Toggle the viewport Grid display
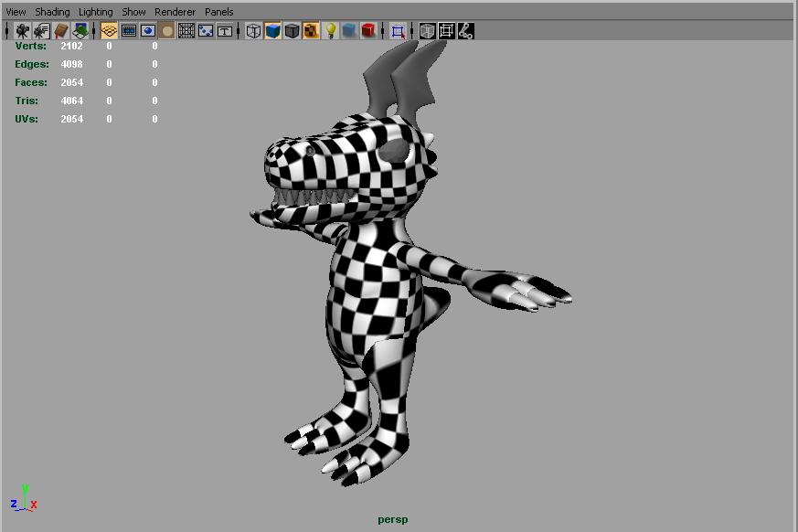798x532 pixels. (109, 31)
